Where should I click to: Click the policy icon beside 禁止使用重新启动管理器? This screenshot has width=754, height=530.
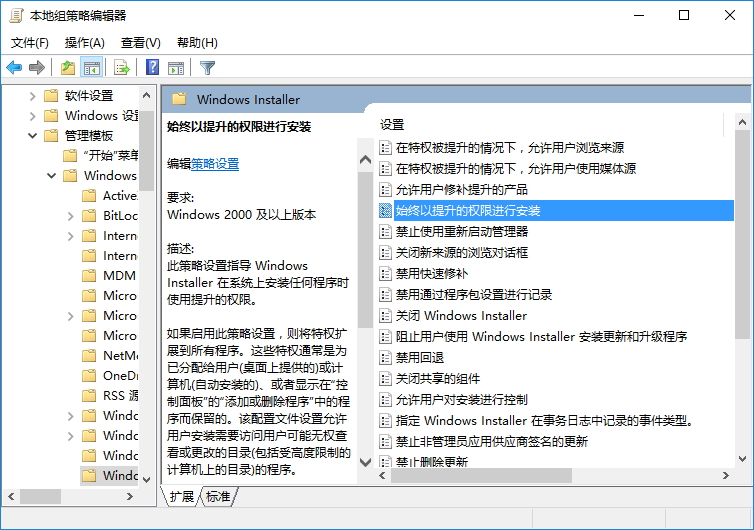(385, 232)
